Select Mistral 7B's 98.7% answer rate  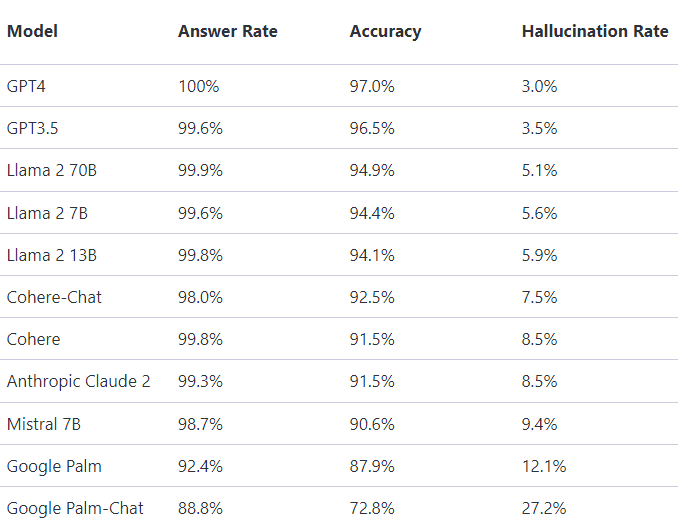200,424
